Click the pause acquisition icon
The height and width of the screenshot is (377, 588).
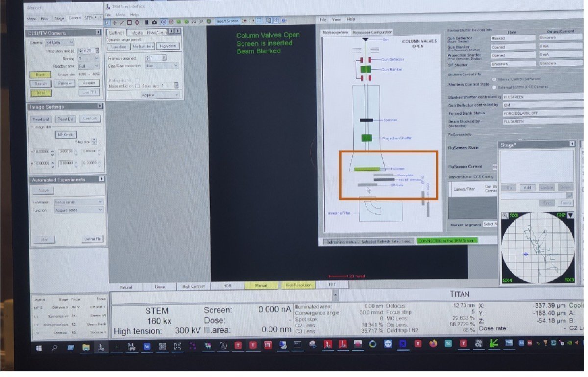(147, 22)
